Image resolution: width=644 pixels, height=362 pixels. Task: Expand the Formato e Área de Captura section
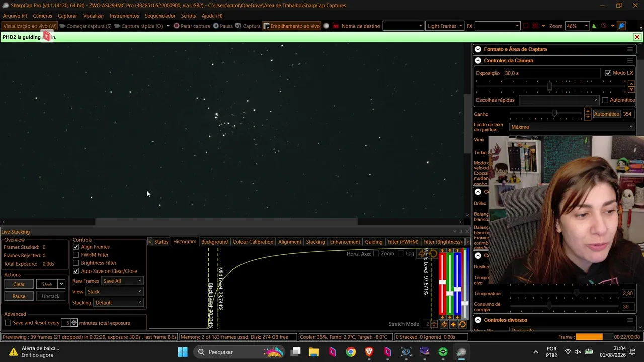[x=478, y=49]
